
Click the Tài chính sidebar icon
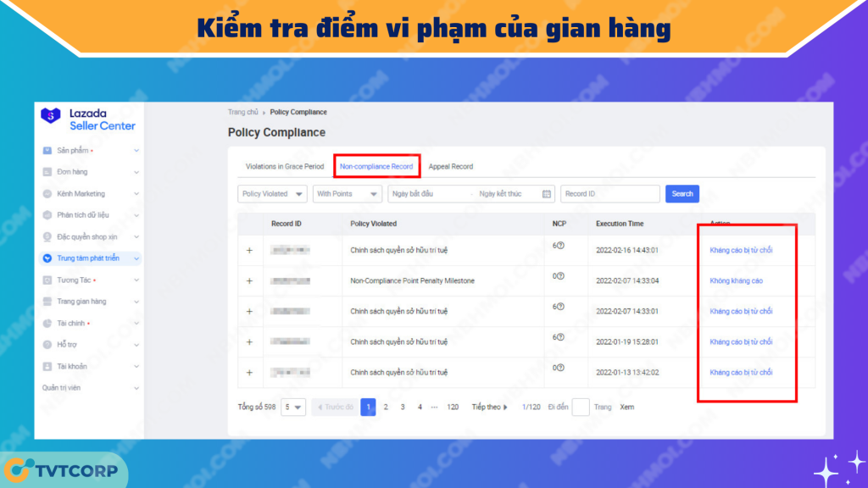click(x=47, y=323)
